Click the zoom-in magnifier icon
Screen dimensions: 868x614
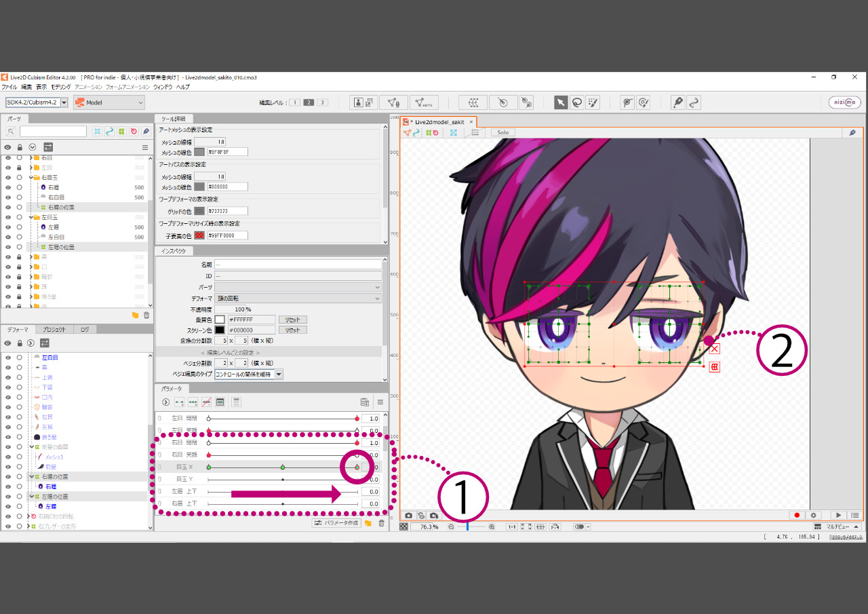pyautogui.click(x=492, y=526)
